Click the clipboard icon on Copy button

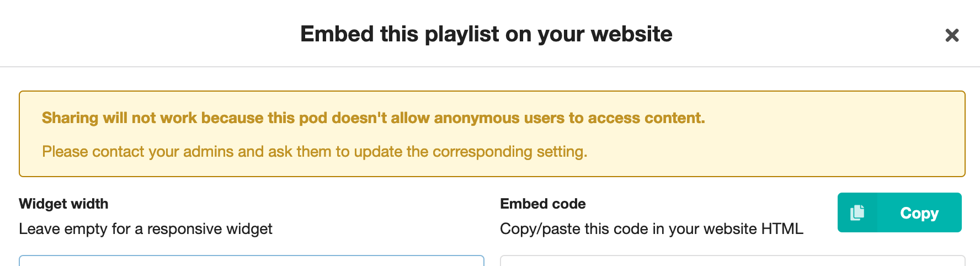pos(857,212)
